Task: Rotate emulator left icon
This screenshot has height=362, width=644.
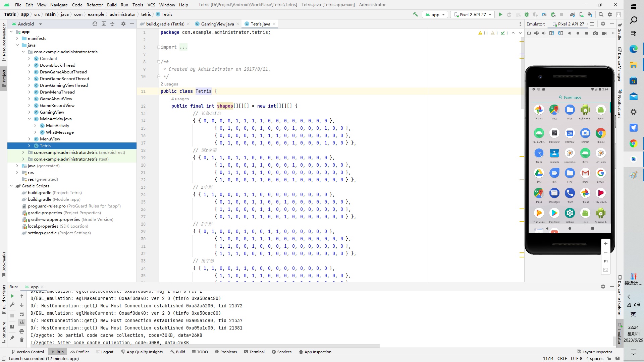Action: tap(552, 33)
